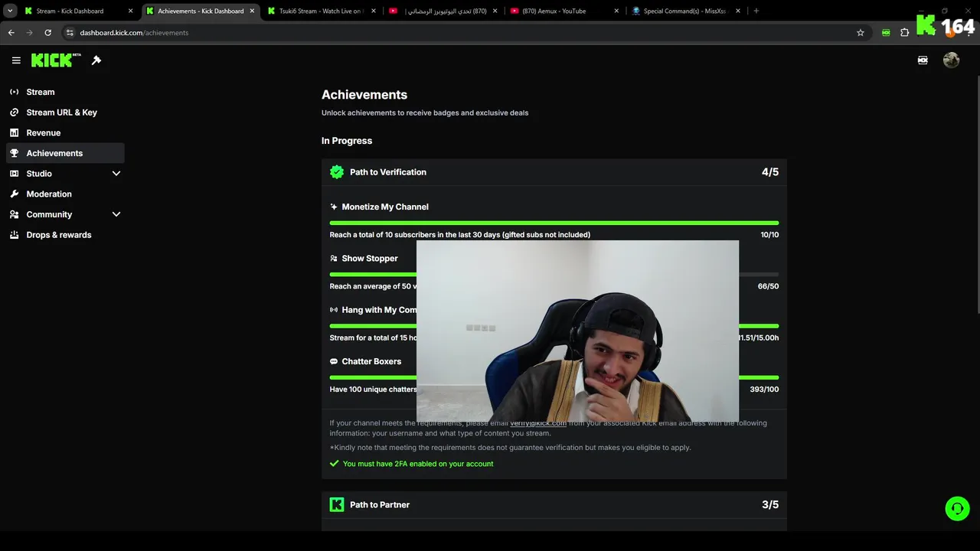
Task: Expand the Studio submenu chevron
Action: click(116, 174)
